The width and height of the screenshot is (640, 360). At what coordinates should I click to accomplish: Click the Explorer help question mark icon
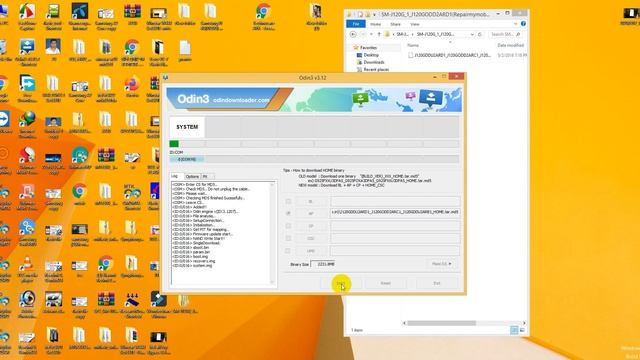(523, 24)
